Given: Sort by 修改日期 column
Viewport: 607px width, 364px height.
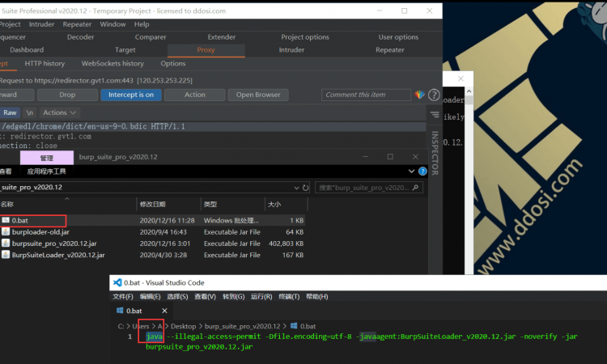Looking at the screenshot, I should 152,204.
